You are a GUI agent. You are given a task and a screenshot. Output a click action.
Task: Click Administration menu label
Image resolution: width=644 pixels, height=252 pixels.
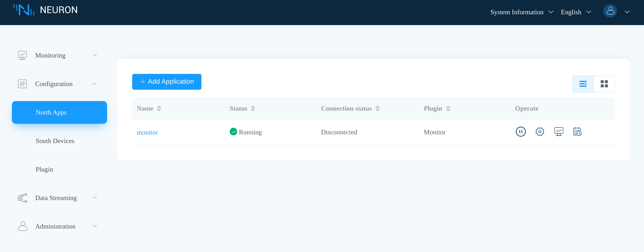(x=55, y=226)
